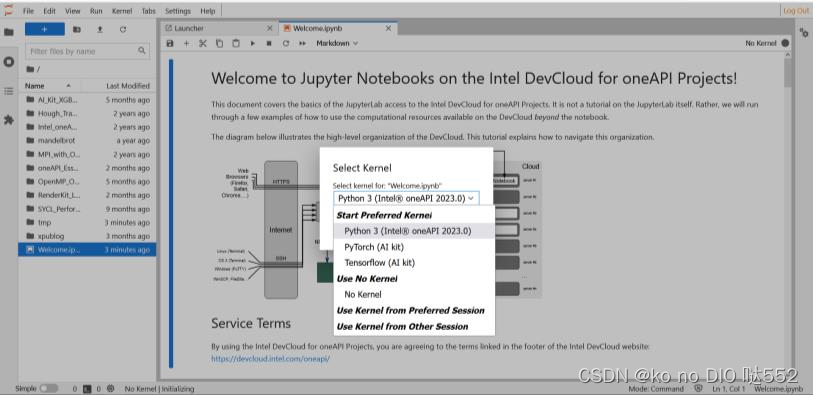Open the Kernel menu
Image resolution: width=813 pixels, height=395 pixels.
(122, 11)
